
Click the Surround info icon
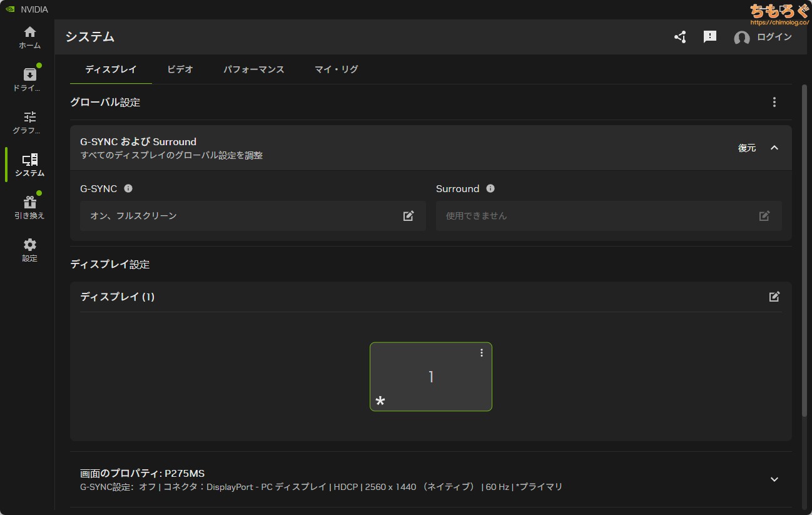click(490, 188)
